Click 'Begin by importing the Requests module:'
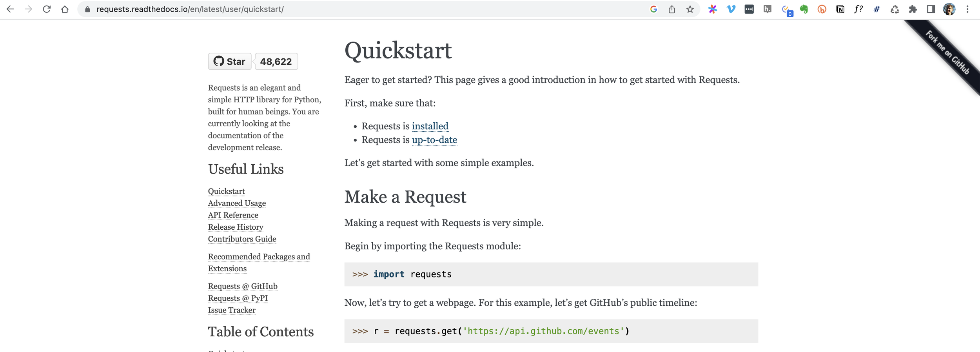This screenshot has width=980, height=352. coord(433,246)
